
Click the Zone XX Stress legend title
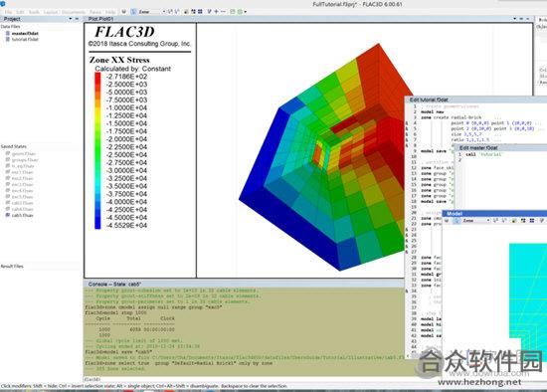[119, 60]
